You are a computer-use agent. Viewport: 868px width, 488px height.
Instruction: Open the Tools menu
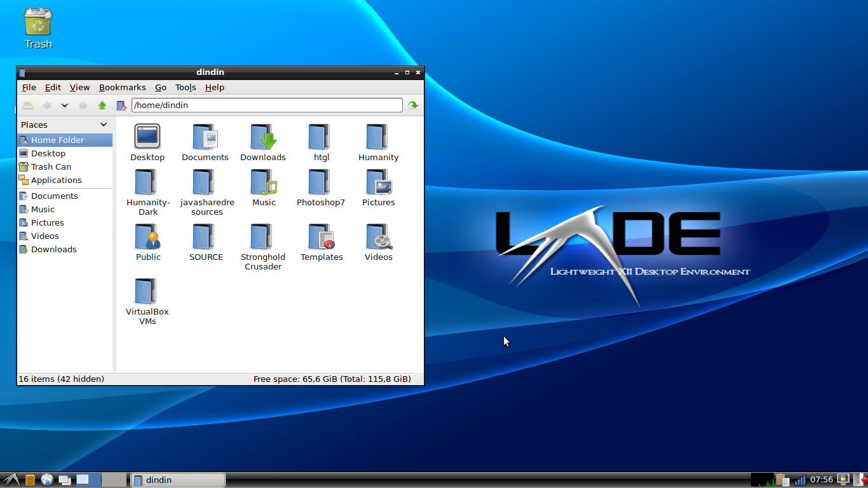pyautogui.click(x=186, y=88)
